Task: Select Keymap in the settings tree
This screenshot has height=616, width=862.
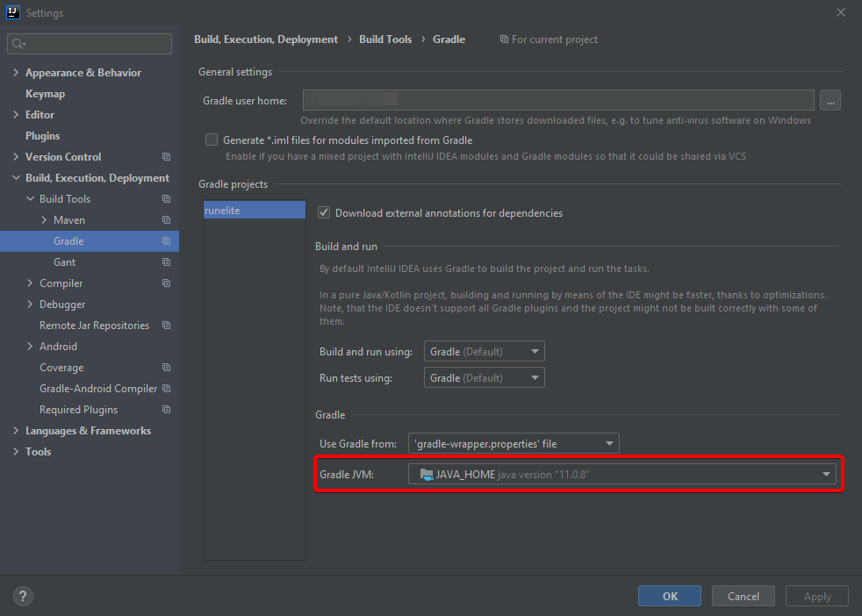Action: point(45,94)
